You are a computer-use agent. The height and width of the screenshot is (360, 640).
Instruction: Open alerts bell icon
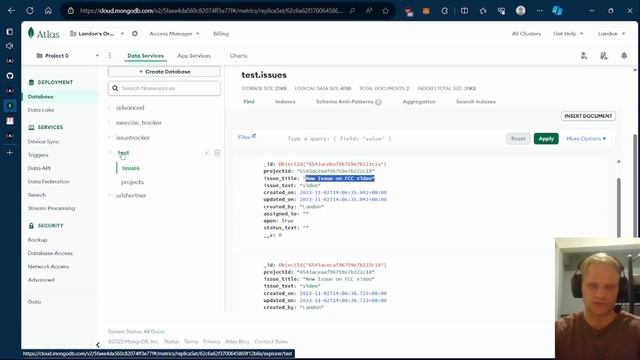click(x=624, y=56)
